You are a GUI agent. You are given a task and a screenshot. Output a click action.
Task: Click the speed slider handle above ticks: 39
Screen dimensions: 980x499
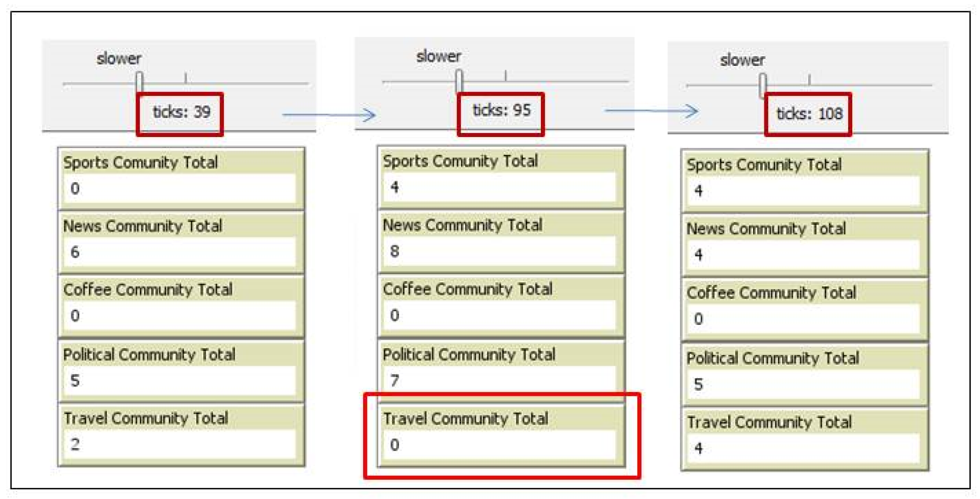pyautogui.click(x=139, y=82)
